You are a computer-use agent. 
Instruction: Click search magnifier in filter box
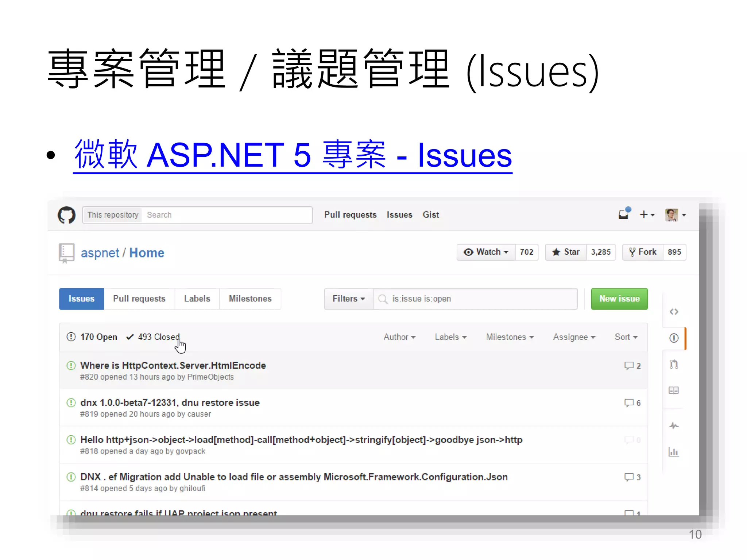coord(383,299)
